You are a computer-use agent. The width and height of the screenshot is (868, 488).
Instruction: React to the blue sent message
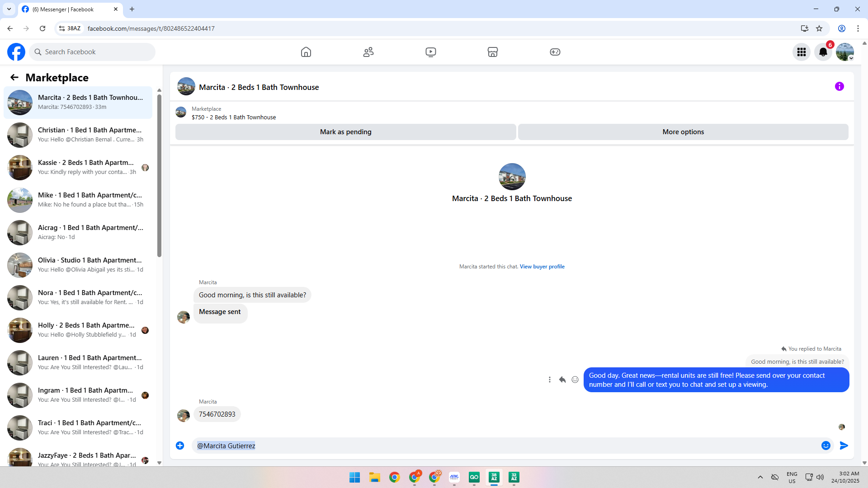click(575, 380)
